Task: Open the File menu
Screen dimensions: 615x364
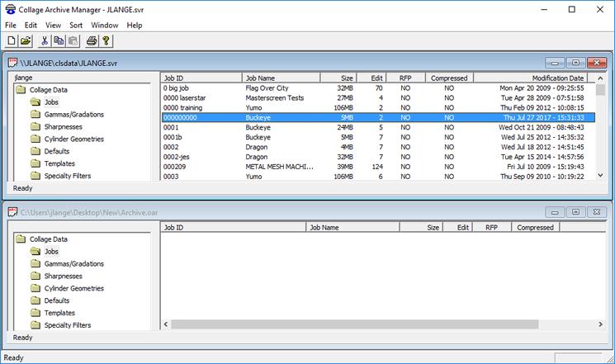Action: (11, 25)
